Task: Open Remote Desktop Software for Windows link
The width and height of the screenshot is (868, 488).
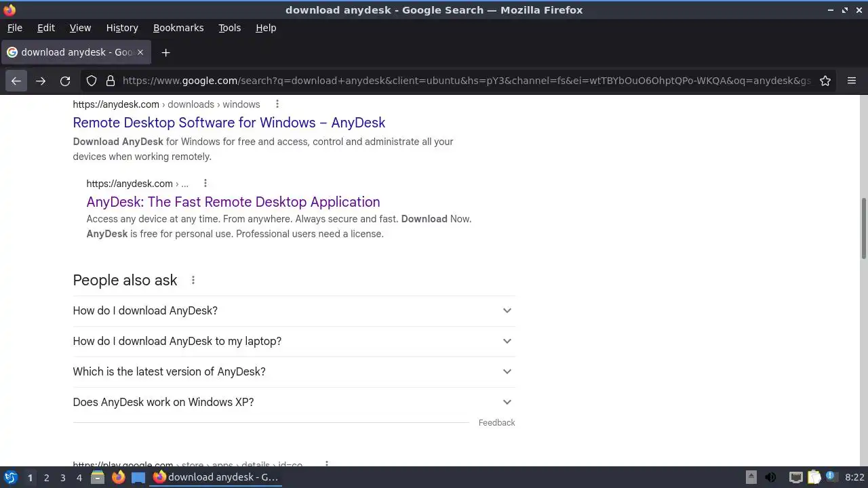Action: point(229,123)
